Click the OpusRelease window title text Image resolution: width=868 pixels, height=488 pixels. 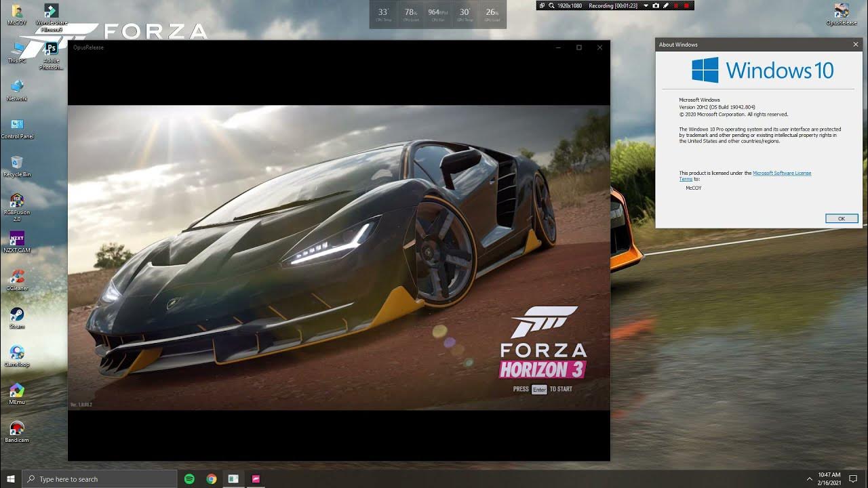tap(88, 47)
